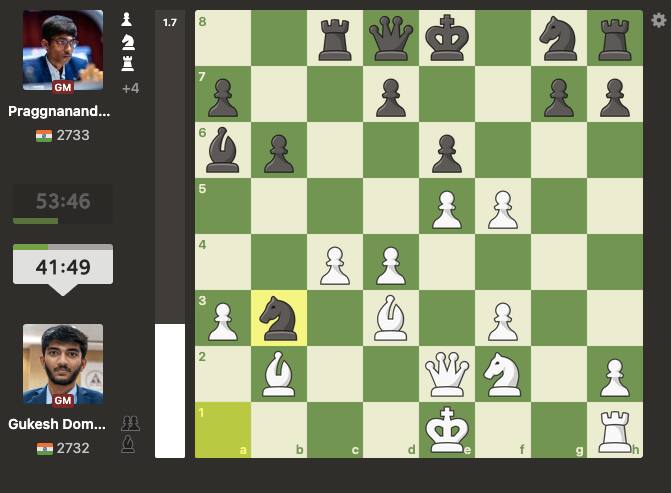
Task: Select the black pawn on a7
Action: (223, 97)
